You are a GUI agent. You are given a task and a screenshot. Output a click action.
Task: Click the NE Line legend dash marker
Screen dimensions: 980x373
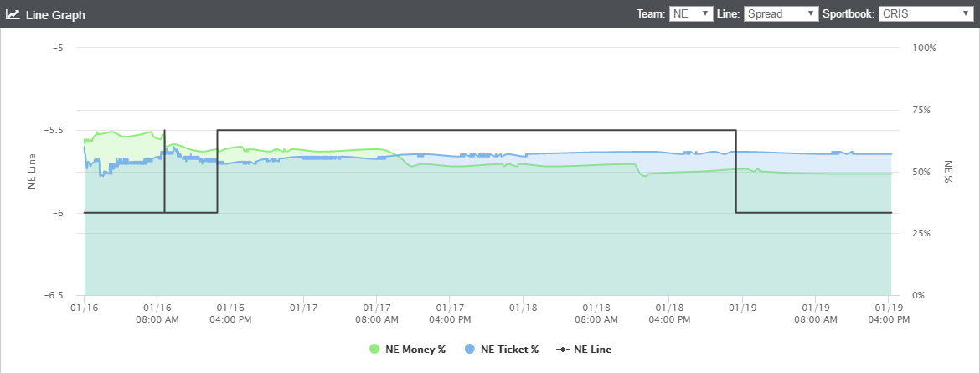(x=563, y=350)
